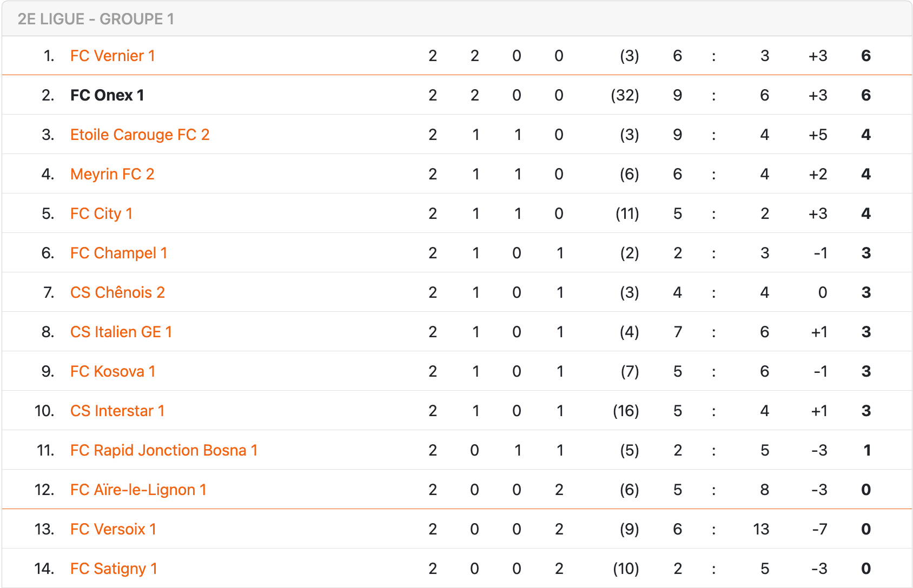Go to FC Champel 1 team
Image resolution: width=913 pixels, height=588 pixels.
118,253
